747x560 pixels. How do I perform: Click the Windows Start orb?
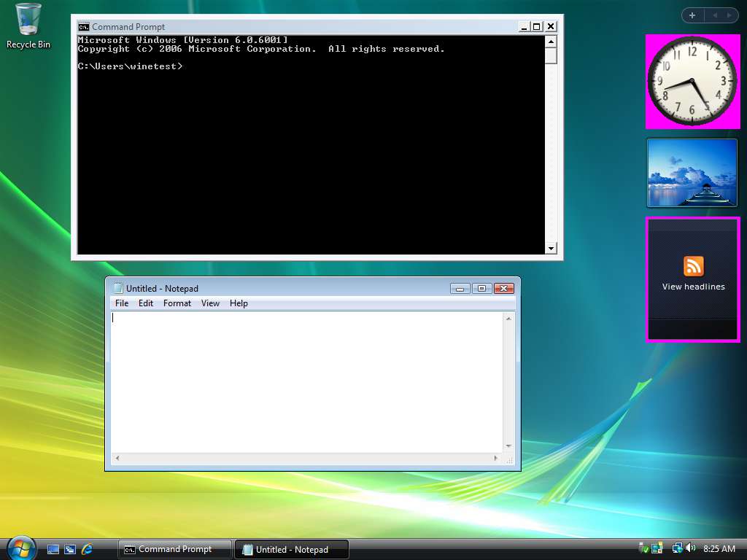(x=21, y=548)
